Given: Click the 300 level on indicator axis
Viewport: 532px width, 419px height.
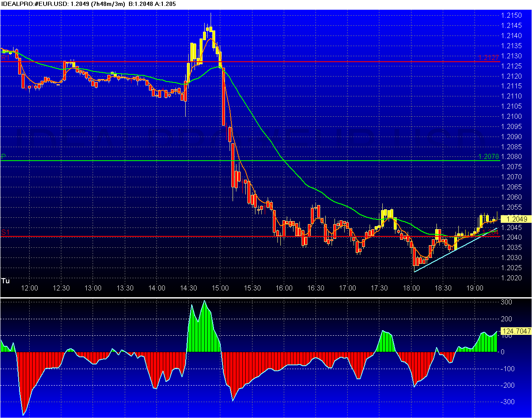Looking at the screenshot, I should pyautogui.click(x=506, y=302).
